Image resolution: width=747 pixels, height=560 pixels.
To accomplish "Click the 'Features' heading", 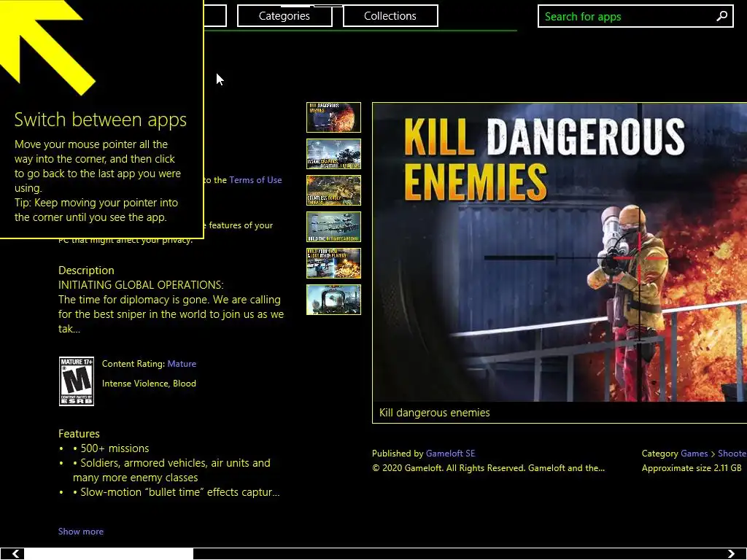I will coord(79,434).
